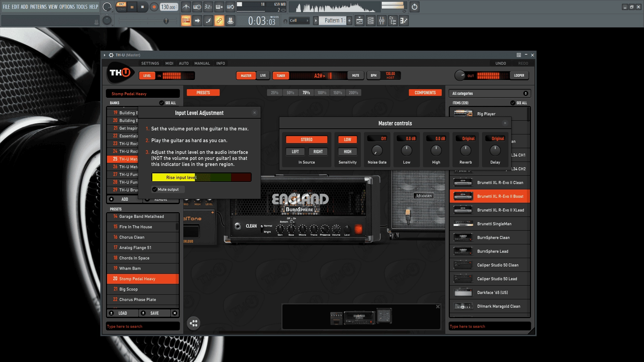Close the Input Level Adjustment dialog

[255, 113]
